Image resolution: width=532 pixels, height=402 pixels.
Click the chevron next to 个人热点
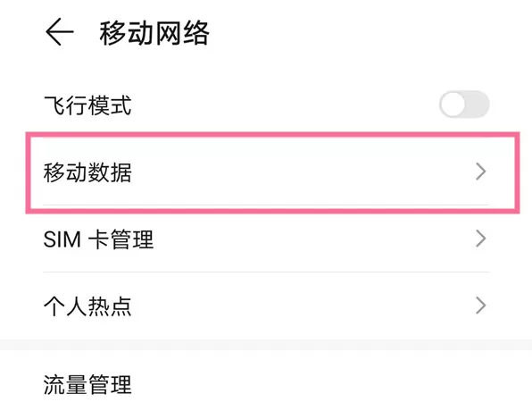point(481,306)
